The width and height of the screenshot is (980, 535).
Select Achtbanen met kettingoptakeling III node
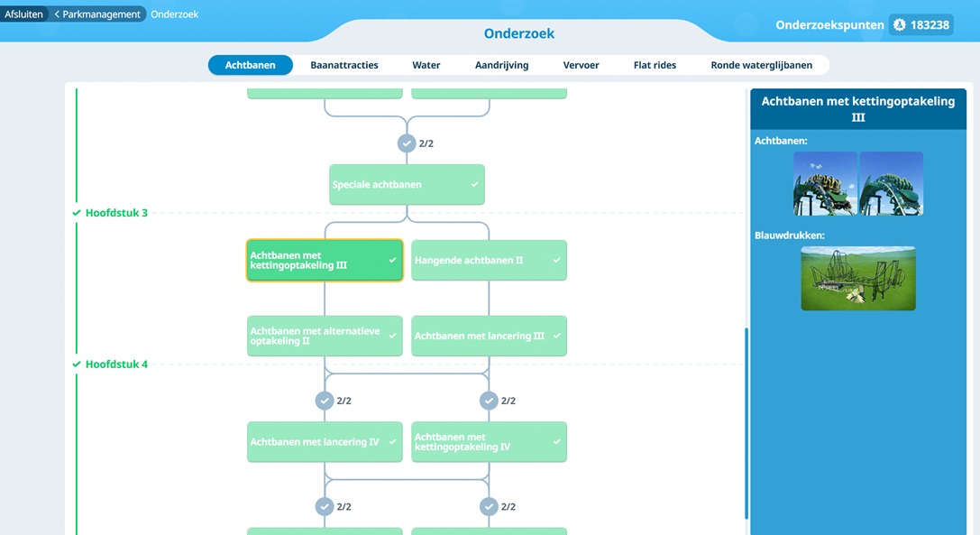tap(325, 261)
